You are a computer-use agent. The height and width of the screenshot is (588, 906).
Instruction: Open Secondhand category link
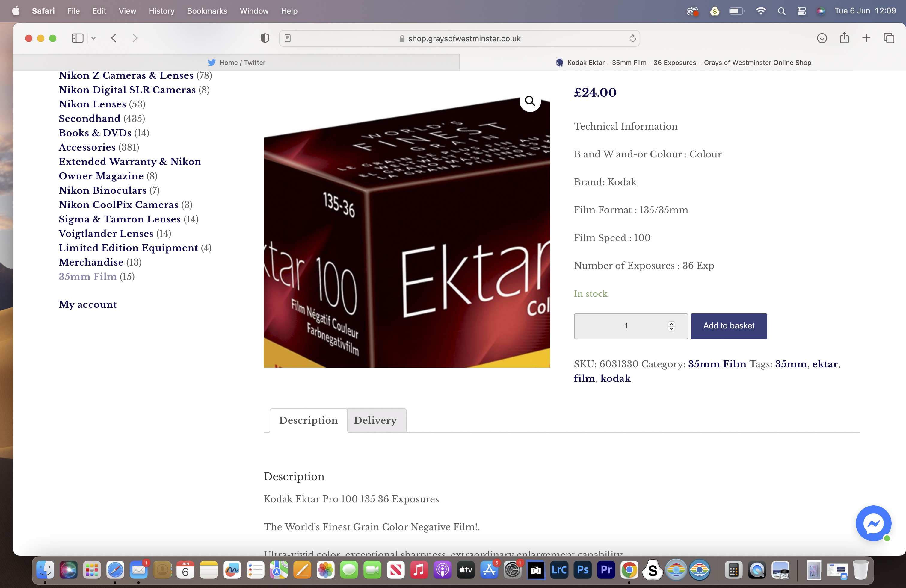click(x=90, y=119)
